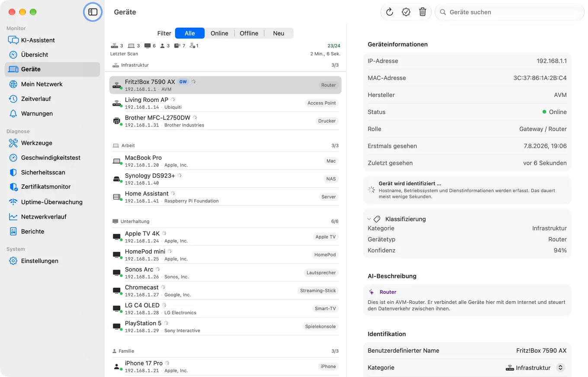Go to Uptime-Überwachung

coord(52,202)
